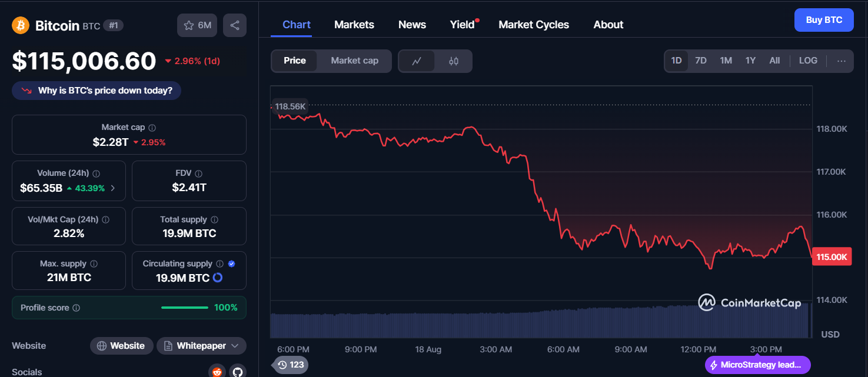868x377 pixels.
Task: Switch to candlestick chart icon
Action: (453, 61)
